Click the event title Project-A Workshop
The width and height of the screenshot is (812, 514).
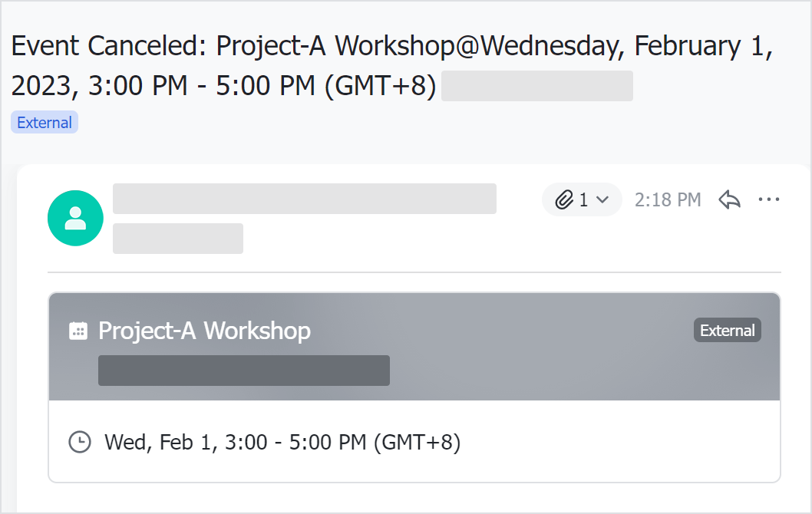[x=203, y=330]
